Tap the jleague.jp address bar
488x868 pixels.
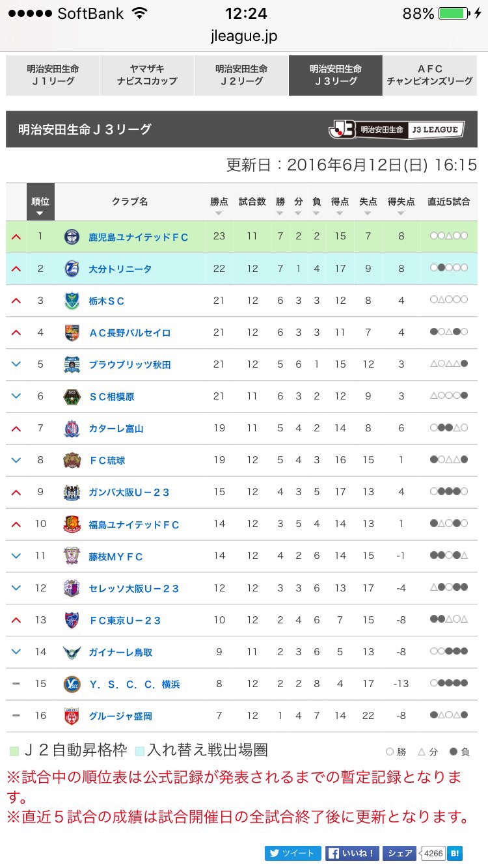pos(244,36)
